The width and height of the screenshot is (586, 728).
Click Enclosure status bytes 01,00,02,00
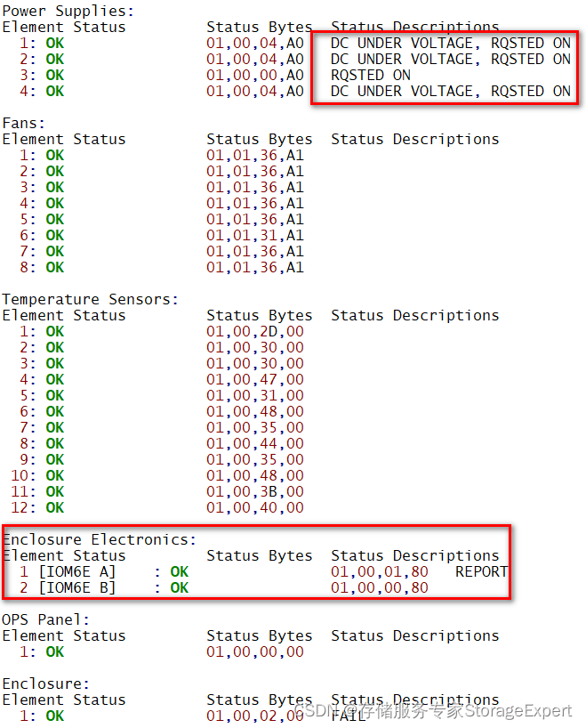coord(255,716)
